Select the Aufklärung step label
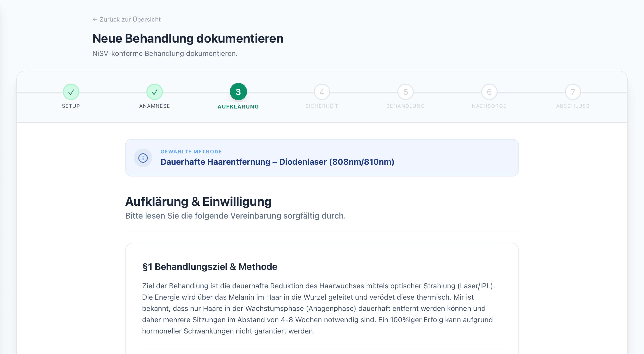The width and height of the screenshot is (644, 354). click(238, 106)
